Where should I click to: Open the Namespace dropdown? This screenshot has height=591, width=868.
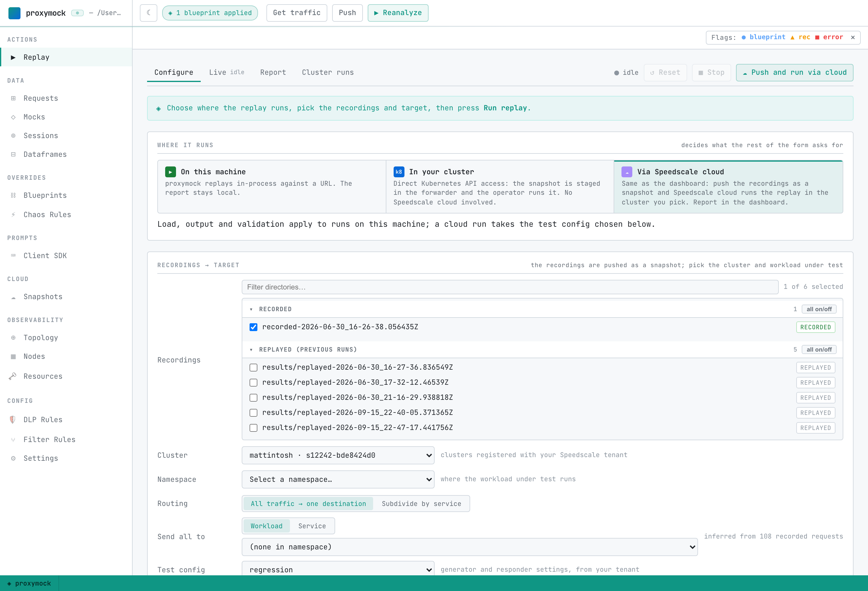pos(338,479)
